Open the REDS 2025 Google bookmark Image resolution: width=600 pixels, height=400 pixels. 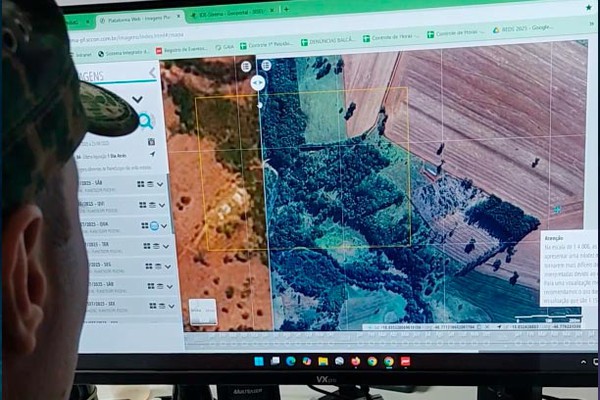tap(523, 29)
